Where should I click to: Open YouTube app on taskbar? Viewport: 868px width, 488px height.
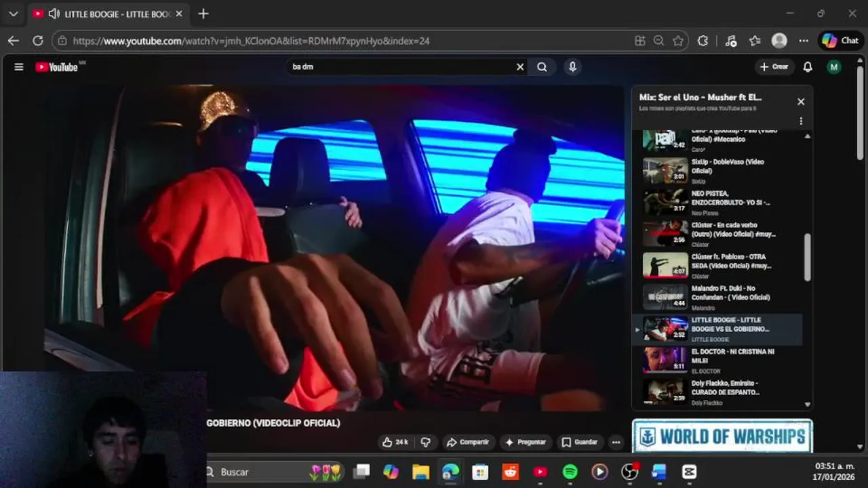coord(540,472)
